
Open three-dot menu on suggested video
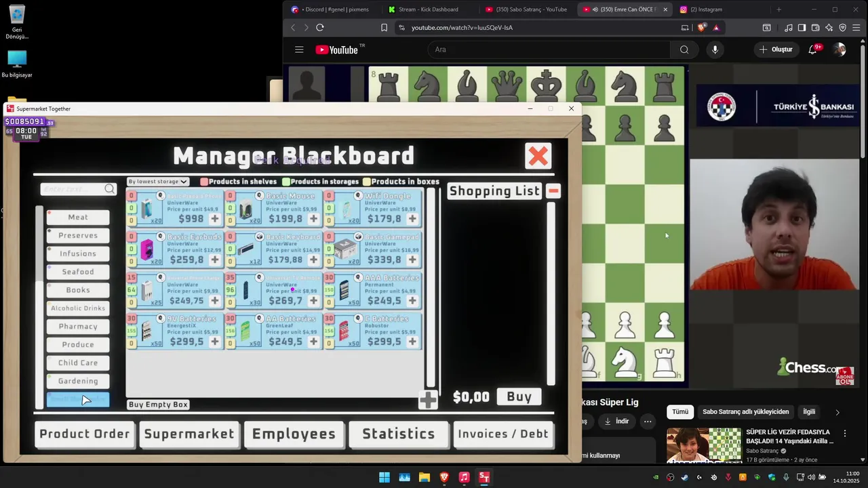point(845,433)
